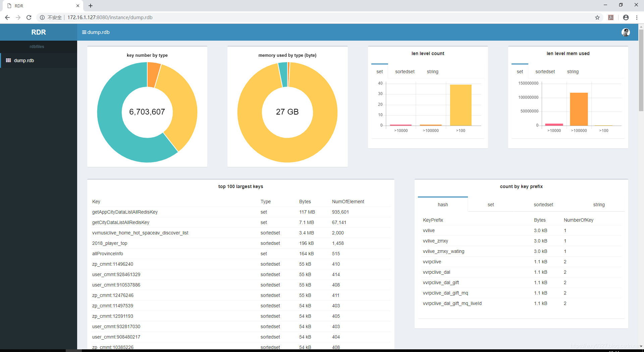Click the zp_cmmt:12591193 key

point(113,316)
